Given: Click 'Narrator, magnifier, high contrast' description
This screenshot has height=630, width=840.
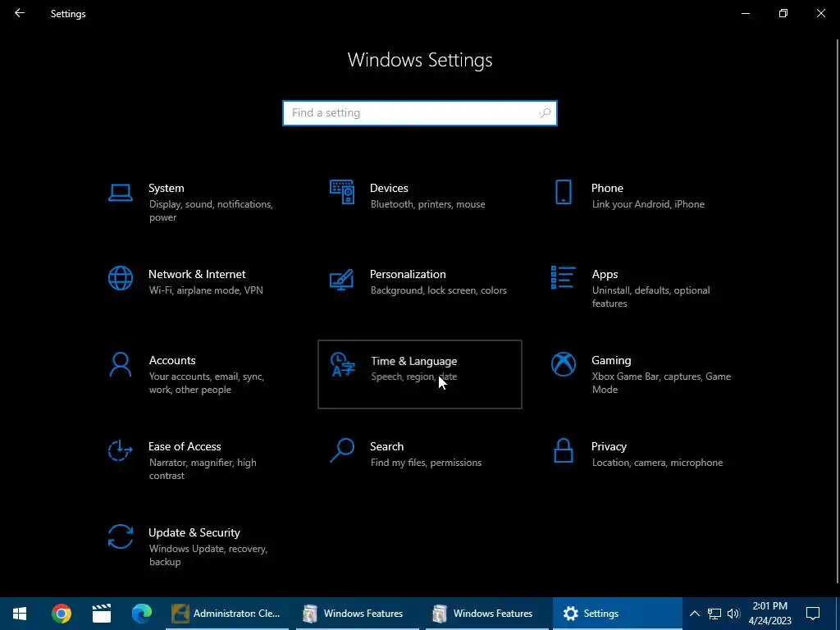Looking at the screenshot, I should coord(203,469).
